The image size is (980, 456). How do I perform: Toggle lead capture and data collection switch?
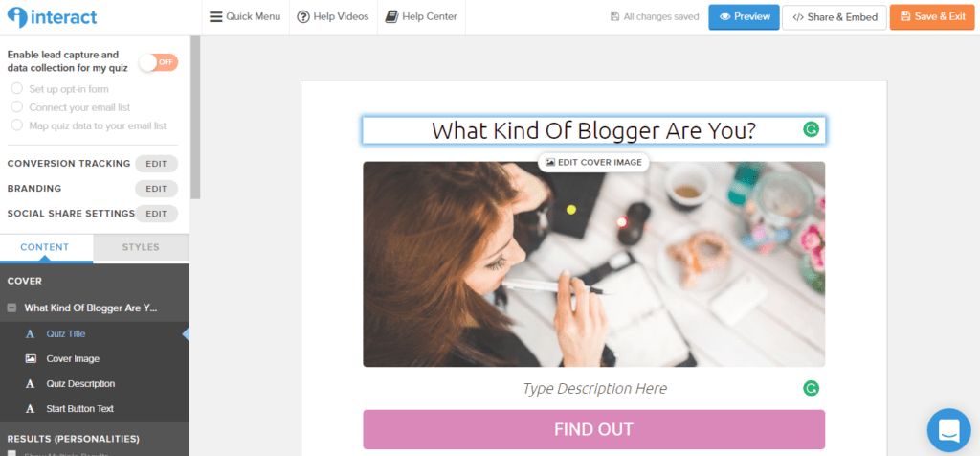click(x=159, y=62)
